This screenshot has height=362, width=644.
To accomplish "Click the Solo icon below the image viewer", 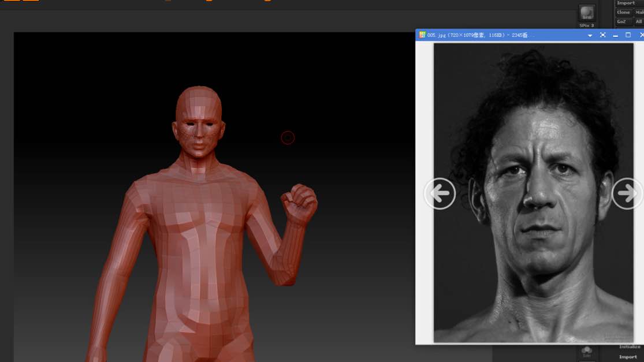I will [x=586, y=352].
